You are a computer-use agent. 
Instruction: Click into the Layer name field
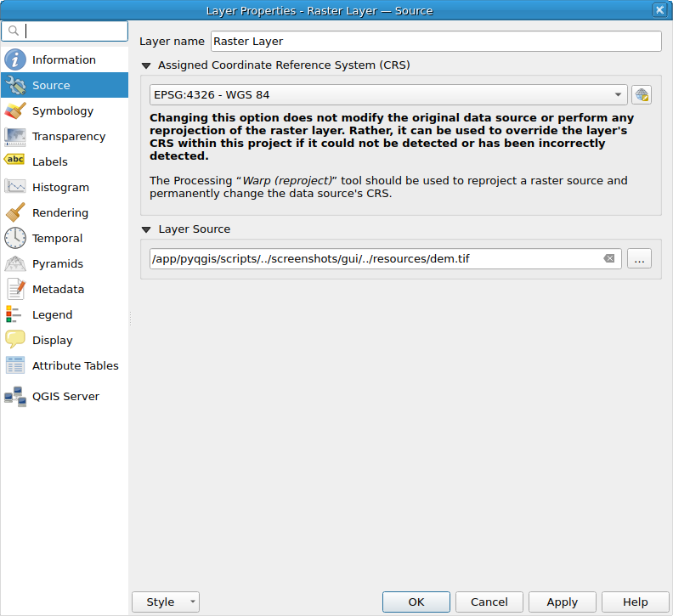click(x=435, y=41)
